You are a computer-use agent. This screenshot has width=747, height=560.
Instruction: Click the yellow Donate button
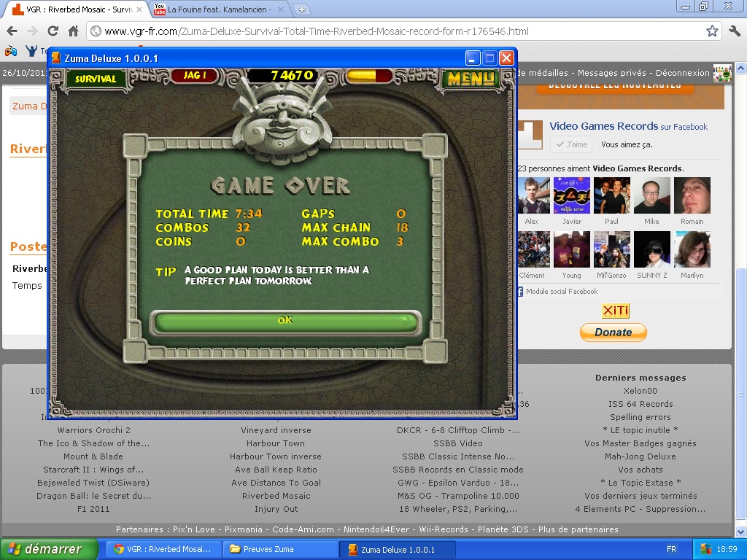[613, 332]
